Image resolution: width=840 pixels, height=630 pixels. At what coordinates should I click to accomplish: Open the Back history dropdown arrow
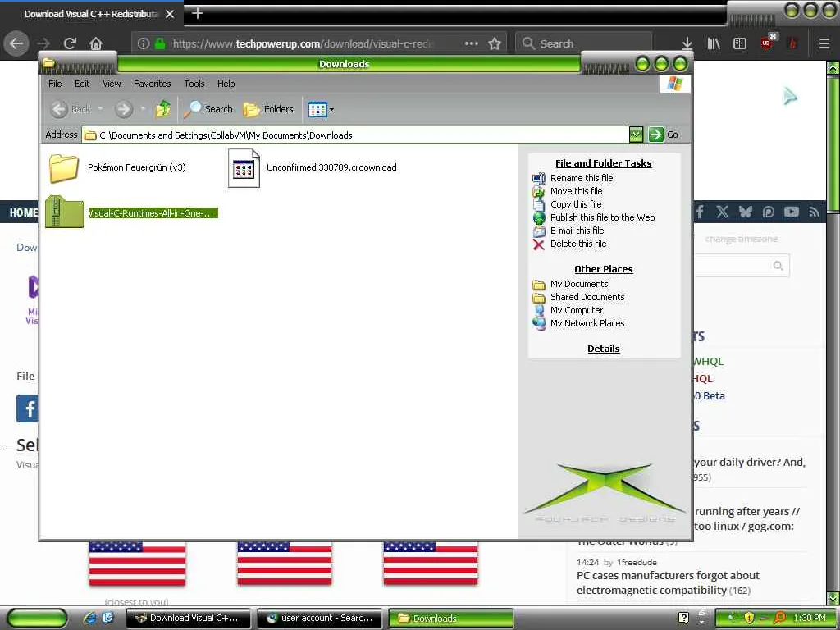point(100,109)
